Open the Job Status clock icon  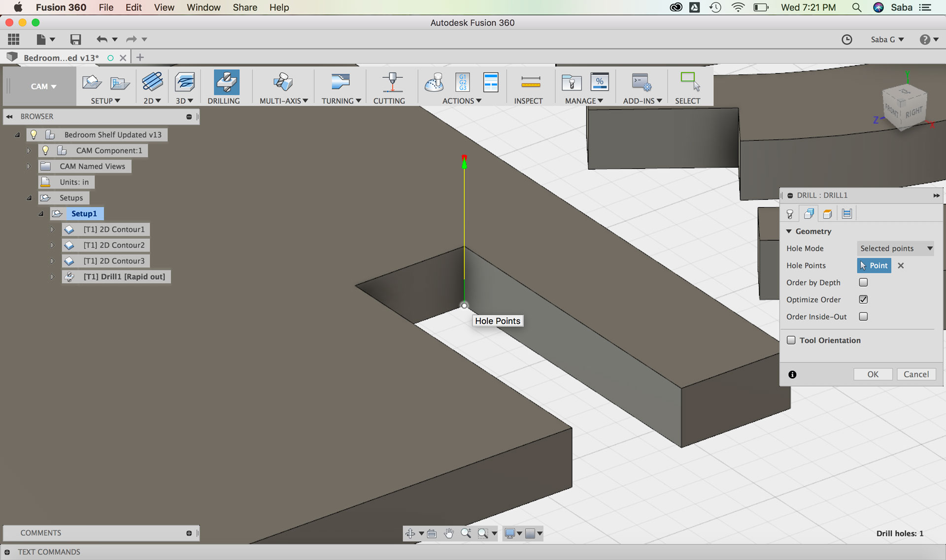(846, 39)
